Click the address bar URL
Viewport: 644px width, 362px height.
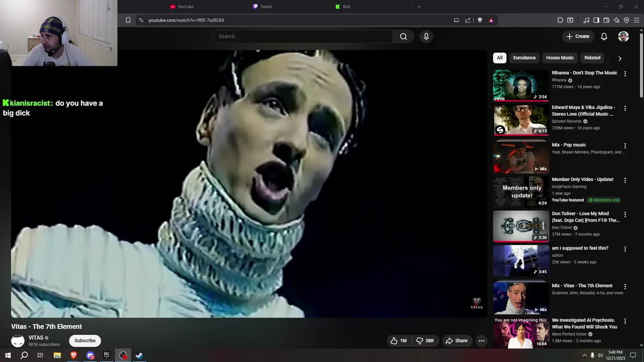point(186,20)
